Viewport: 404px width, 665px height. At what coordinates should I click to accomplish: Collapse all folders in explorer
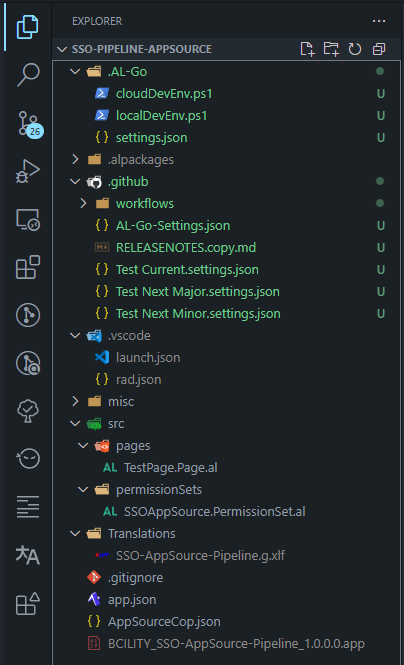(379, 49)
